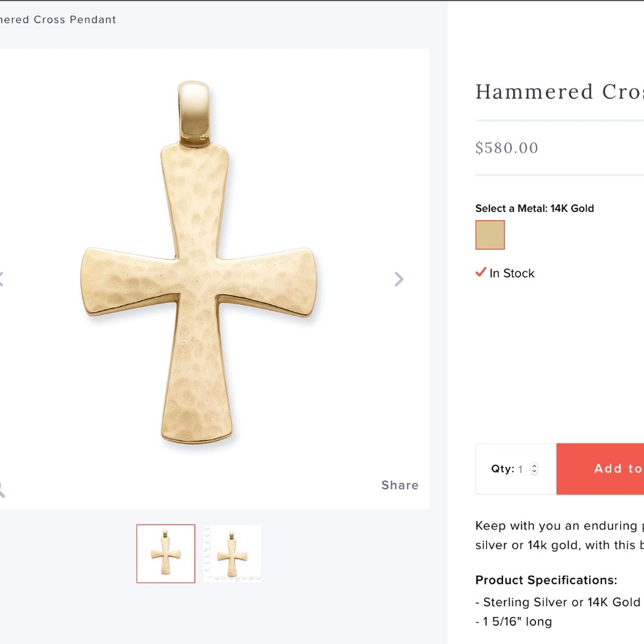
Task: Click the Qty quantity input field
Action: click(520, 469)
